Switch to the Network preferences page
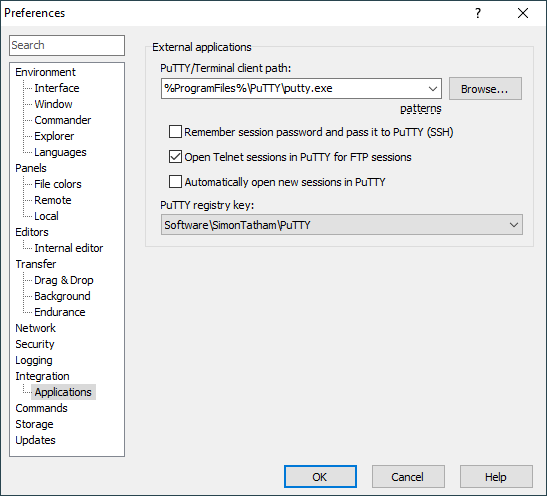 pos(35,328)
